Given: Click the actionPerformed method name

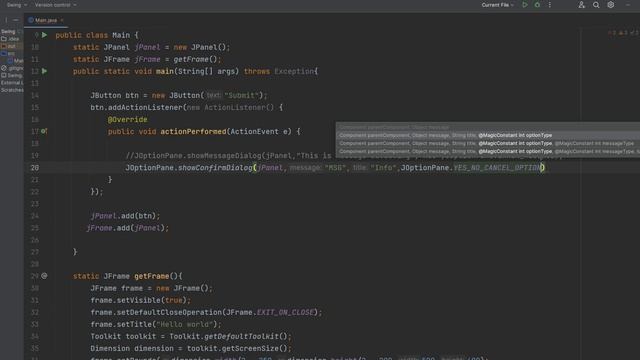Looking at the screenshot, I should tap(193, 131).
